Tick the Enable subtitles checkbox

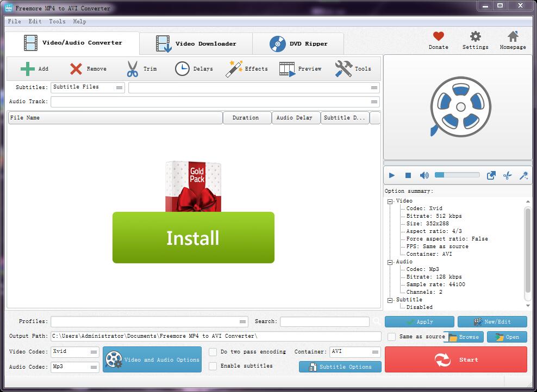[213, 366]
